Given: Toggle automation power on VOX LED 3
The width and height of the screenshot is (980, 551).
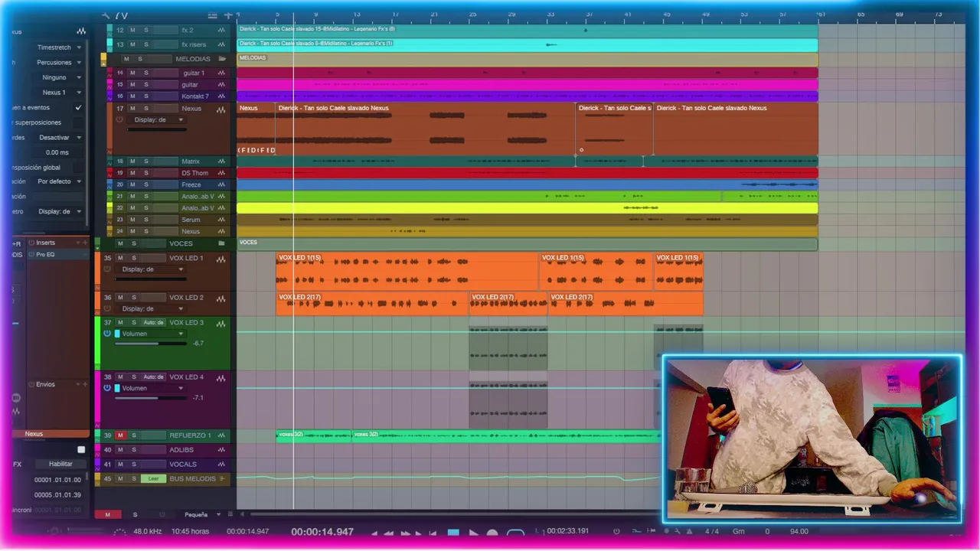Looking at the screenshot, I should pyautogui.click(x=107, y=334).
